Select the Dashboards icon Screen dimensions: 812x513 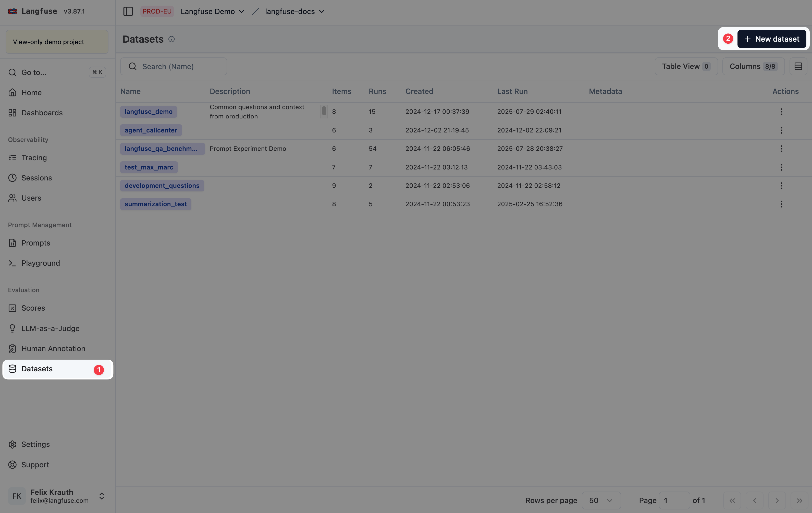tap(13, 113)
